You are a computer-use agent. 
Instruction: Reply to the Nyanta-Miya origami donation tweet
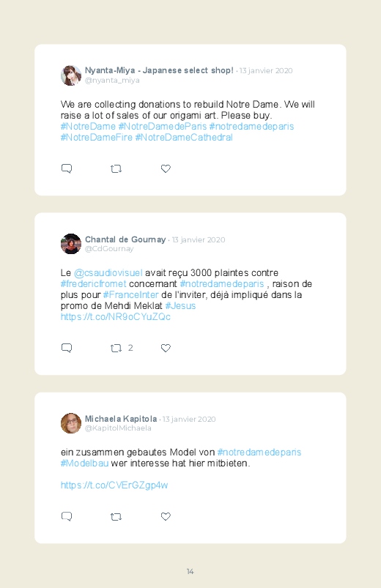[x=67, y=168]
